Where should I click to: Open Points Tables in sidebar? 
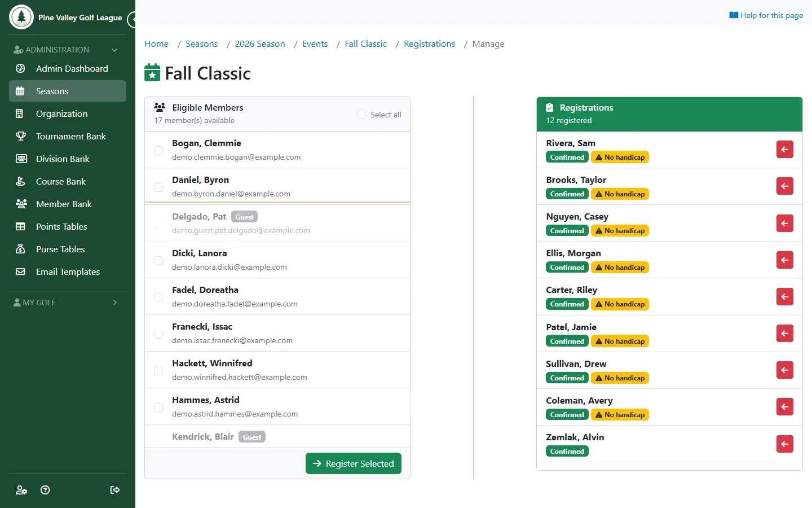68,226
